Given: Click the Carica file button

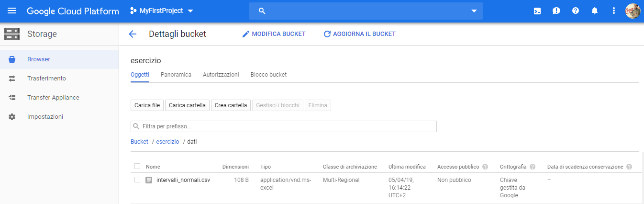Looking at the screenshot, I should 147,105.
